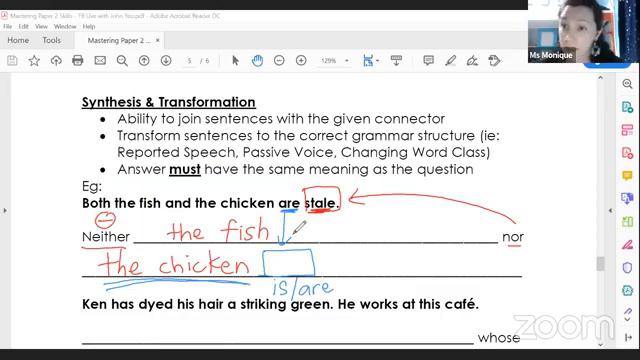Open search tool in right sidebar
This screenshot has width=640, height=360.
(627, 84)
